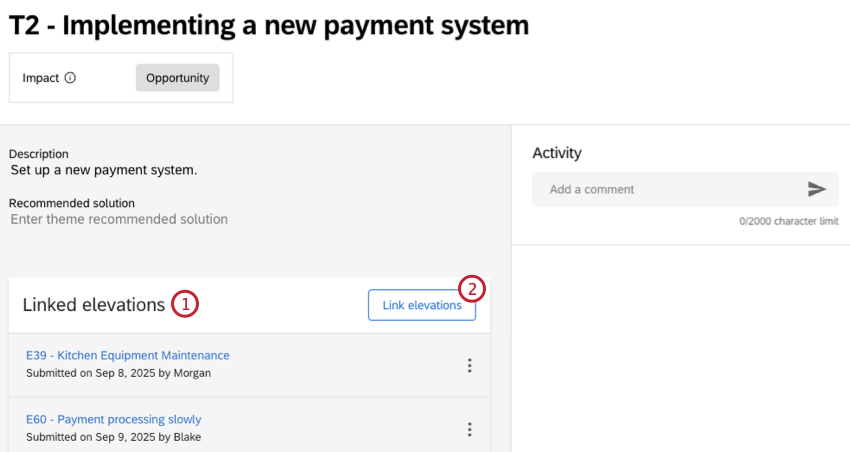Open options menu for E39 elevation
The width and height of the screenshot is (850, 452).
(469, 365)
